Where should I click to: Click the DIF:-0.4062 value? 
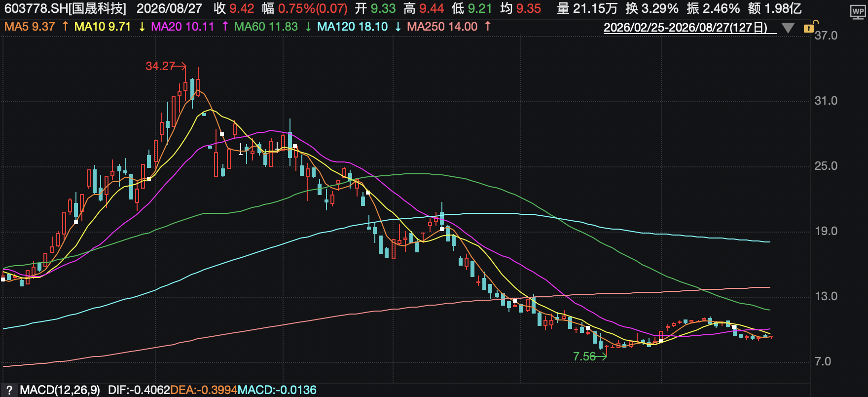click(x=139, y=390)
